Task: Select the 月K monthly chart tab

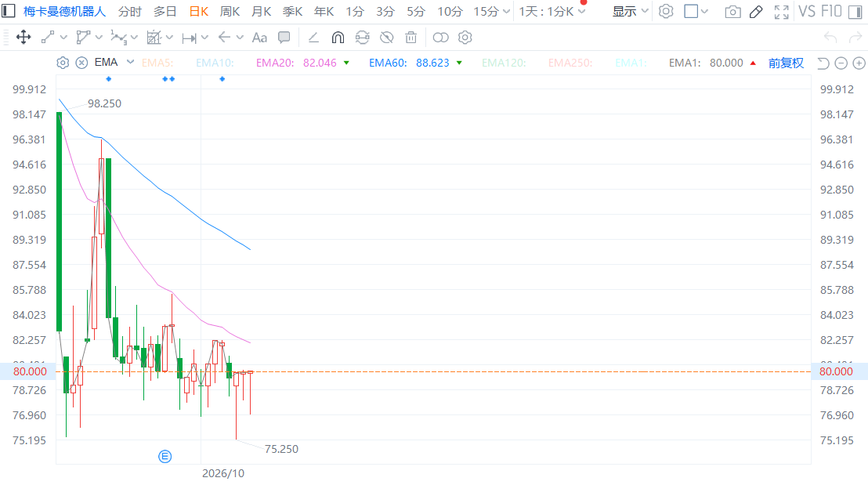Action: tap(262, 12)
